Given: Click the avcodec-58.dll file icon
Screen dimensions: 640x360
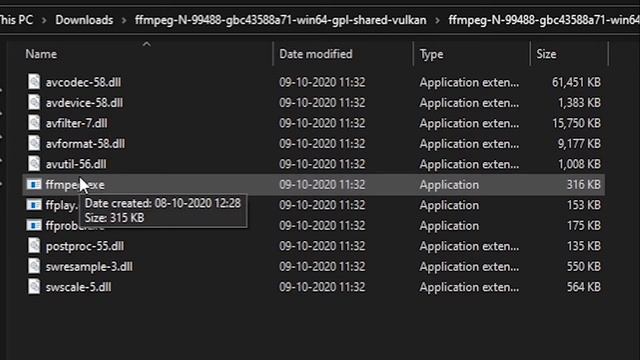Looking at the screenshot, I should point(34,82).
